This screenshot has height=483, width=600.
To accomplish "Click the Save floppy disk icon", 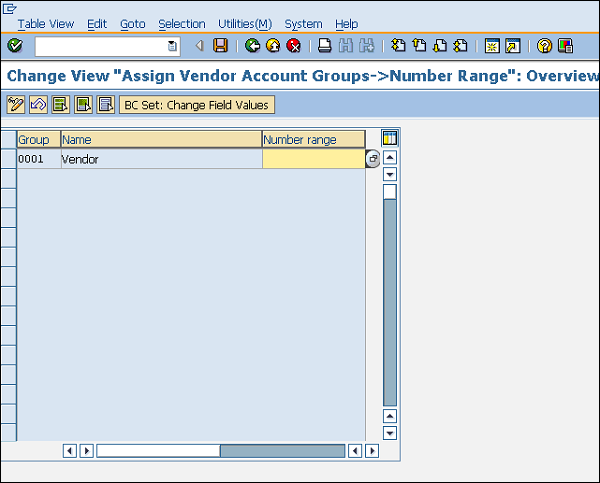I will click(x=220, y=46).
